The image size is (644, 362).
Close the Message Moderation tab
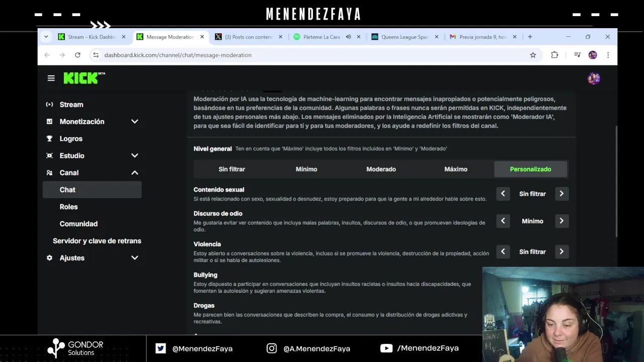tap(202, 37)
